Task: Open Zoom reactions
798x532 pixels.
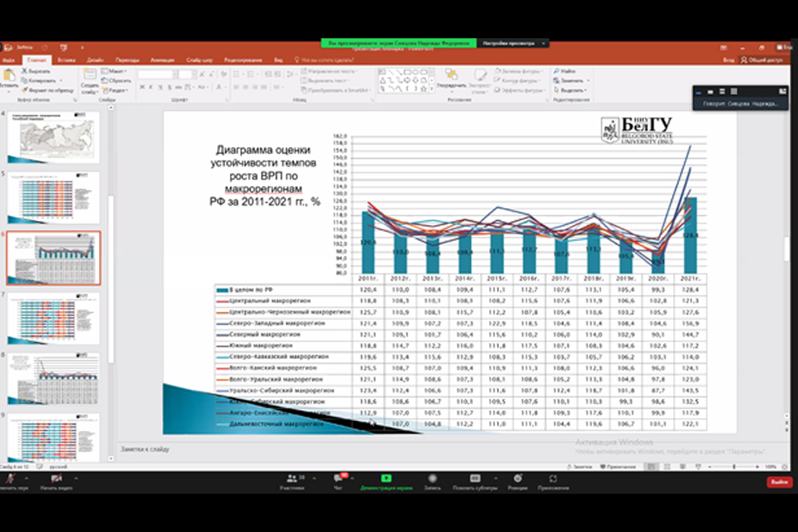Action: pos(516,478)
